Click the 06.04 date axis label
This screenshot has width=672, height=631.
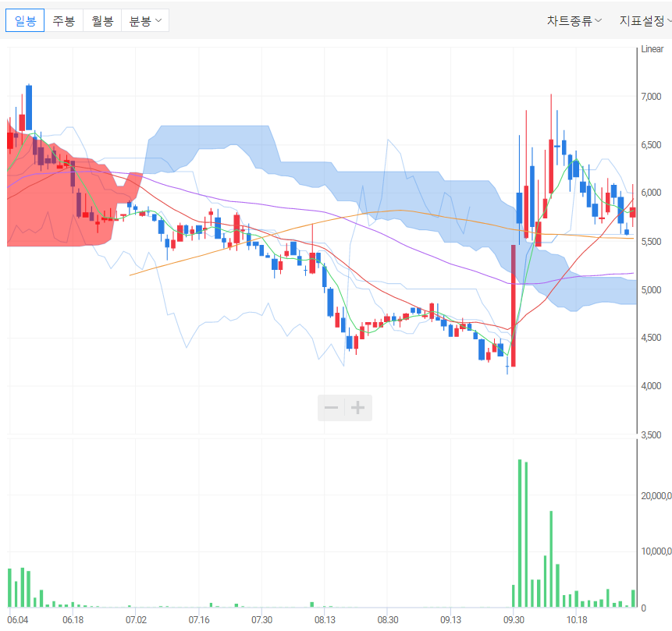18,620
